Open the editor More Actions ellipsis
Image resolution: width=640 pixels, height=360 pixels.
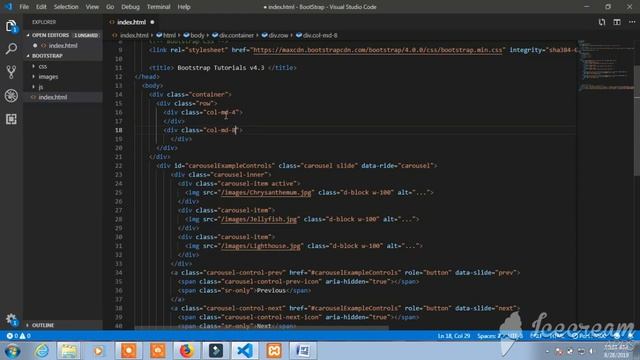coord(632,22)
